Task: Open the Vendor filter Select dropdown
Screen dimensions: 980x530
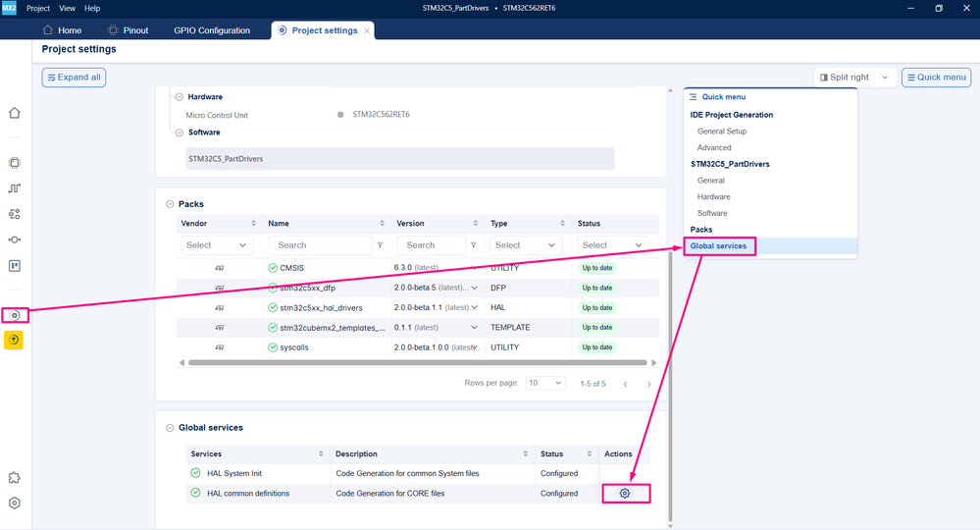Action: pyautogui.click(x=217, y=245)
